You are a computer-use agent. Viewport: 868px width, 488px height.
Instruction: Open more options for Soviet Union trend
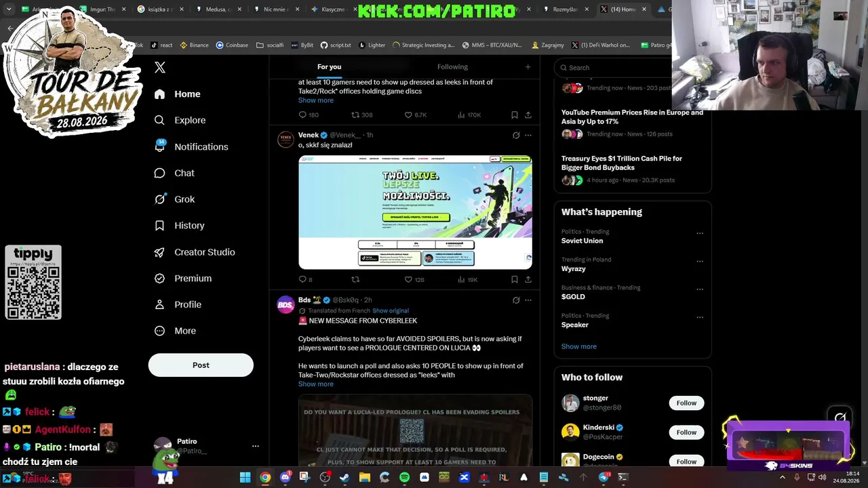point(700,233)
